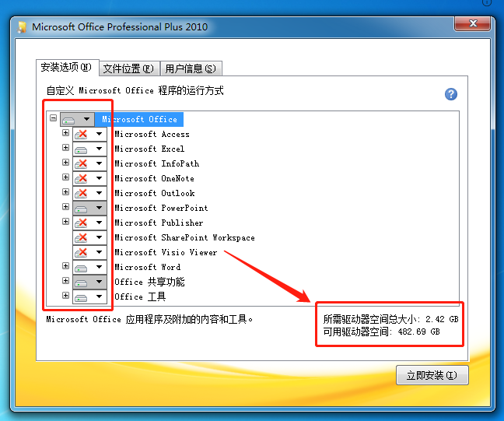Close the Office setup window
Image resolution: width=504 pixels, height=421 pixels.
click(473, 23)
